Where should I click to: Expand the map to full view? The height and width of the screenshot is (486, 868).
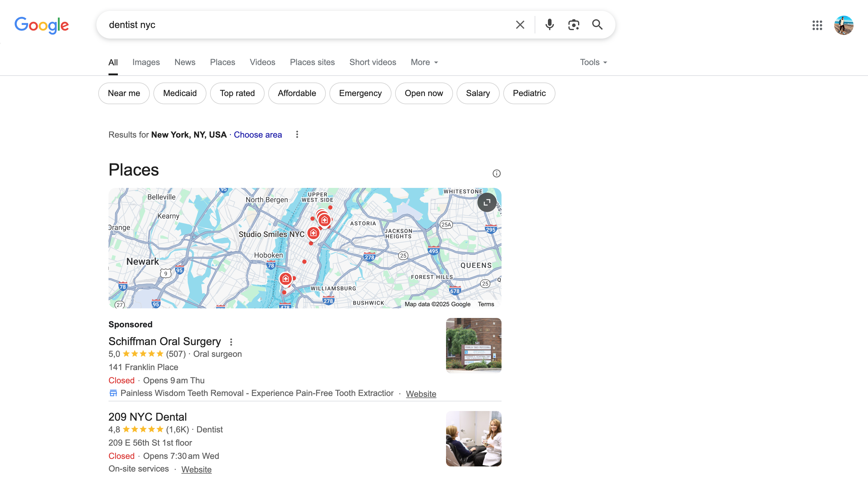coord(486,202)
